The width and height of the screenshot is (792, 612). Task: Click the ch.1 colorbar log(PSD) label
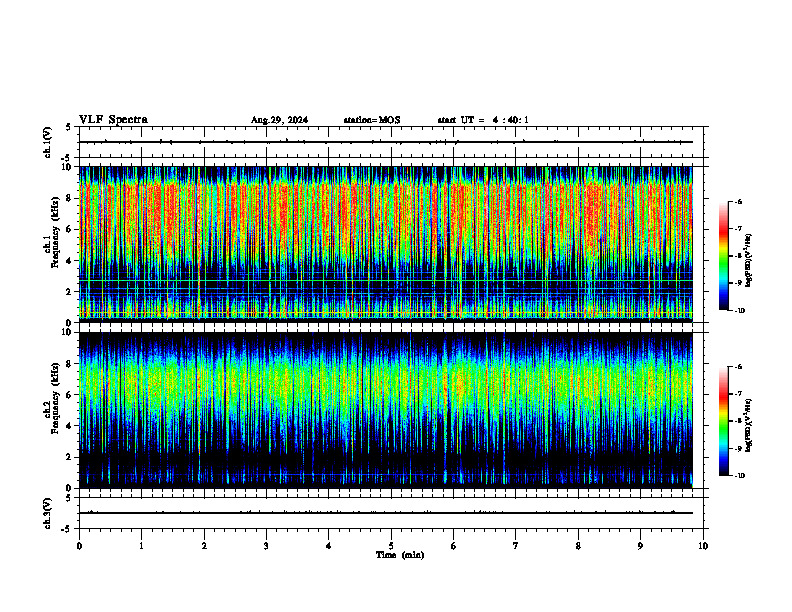[748, 261]
